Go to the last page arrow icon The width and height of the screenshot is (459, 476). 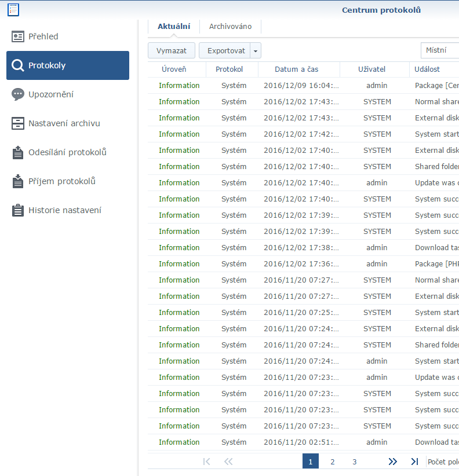click(x=414, y=462)
